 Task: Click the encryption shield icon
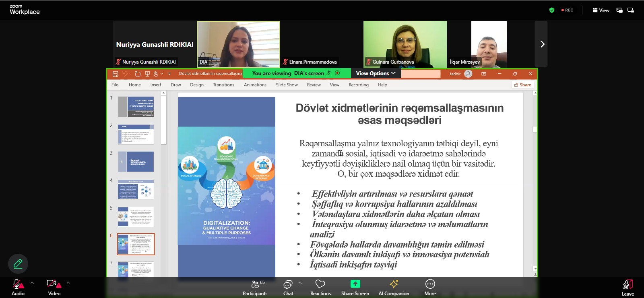coord(552,10)
